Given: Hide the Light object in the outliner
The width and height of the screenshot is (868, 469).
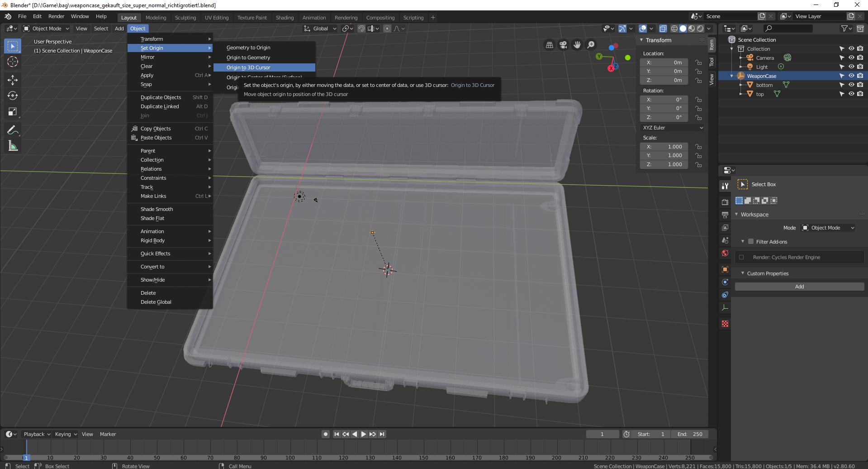Looking at the screenshot, I should (x=852, y=67).
